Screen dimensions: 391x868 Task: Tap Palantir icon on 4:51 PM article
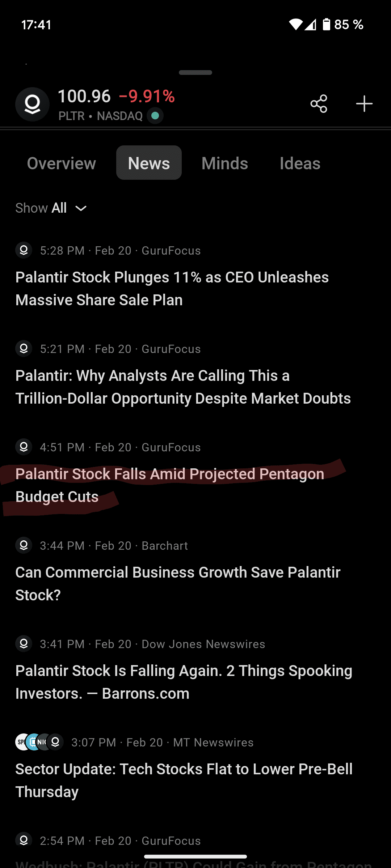(24, 447)
